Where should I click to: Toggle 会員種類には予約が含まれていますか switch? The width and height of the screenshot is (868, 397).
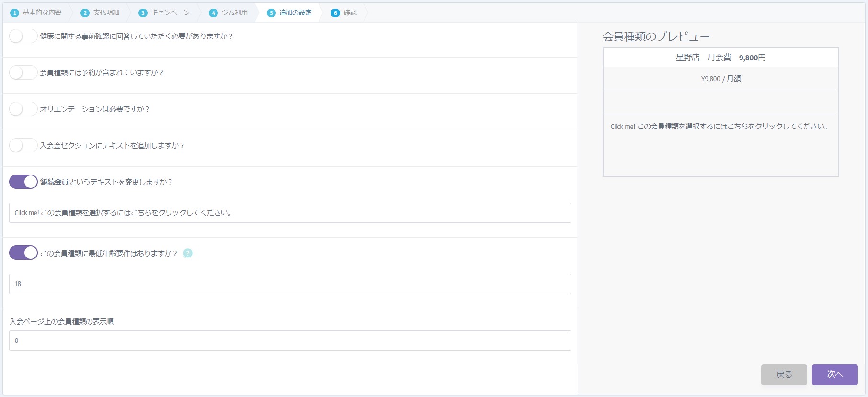[23, 73]
